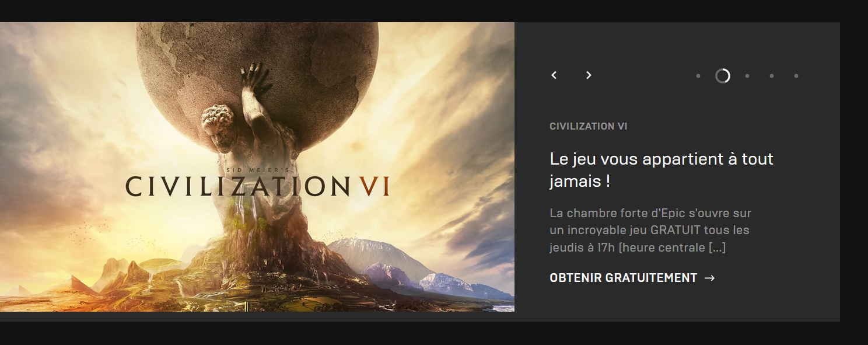
Task: Select the fourth carousel indicator dot
Action: tap(772, 76)
